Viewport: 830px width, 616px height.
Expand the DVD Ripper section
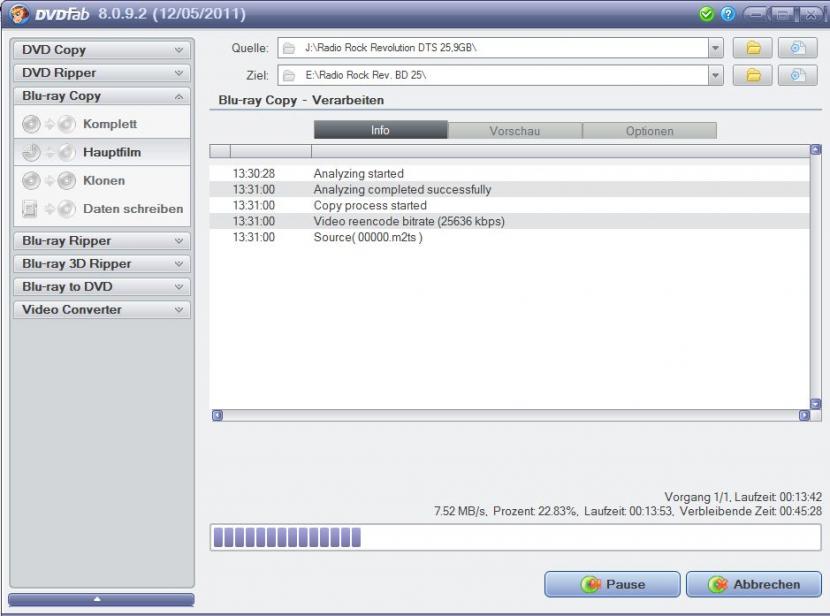click(x=102, y=73)
